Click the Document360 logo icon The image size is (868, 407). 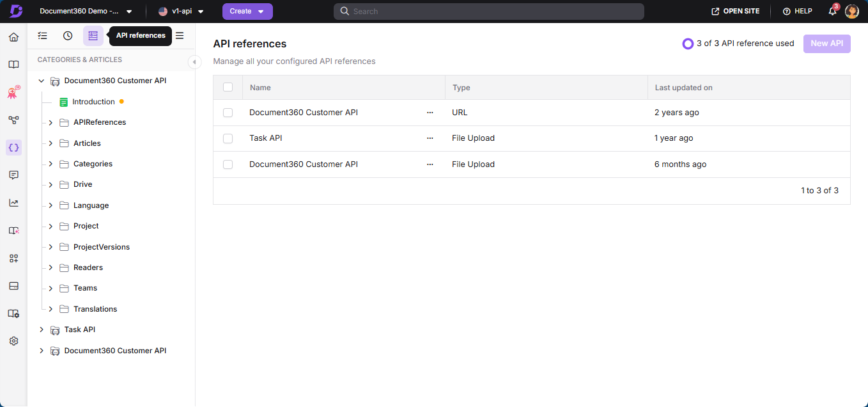[15, 12]
